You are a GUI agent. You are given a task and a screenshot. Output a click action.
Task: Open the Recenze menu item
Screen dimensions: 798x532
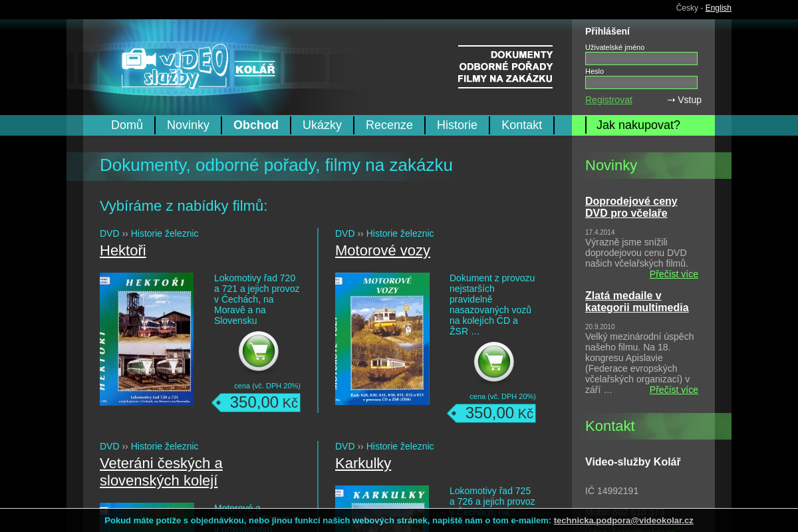coord(389,125)
